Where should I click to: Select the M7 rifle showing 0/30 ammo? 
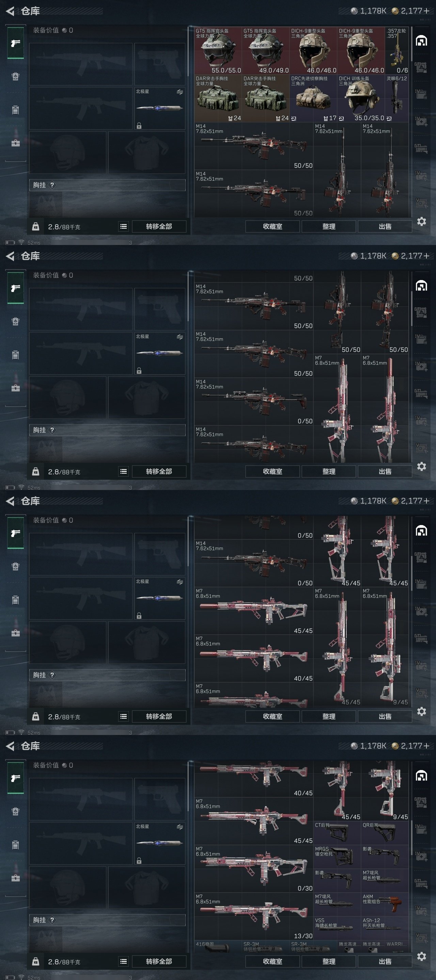pos(254,868)
